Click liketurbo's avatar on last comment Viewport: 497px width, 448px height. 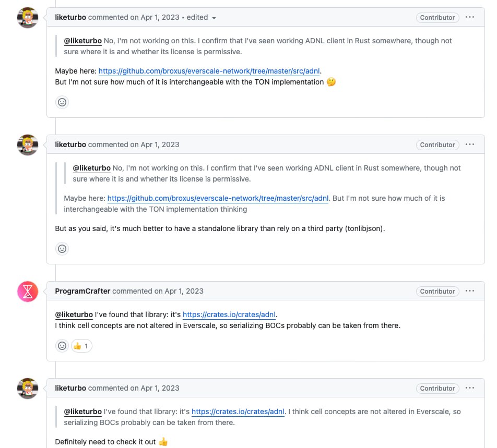coord(28,389)
